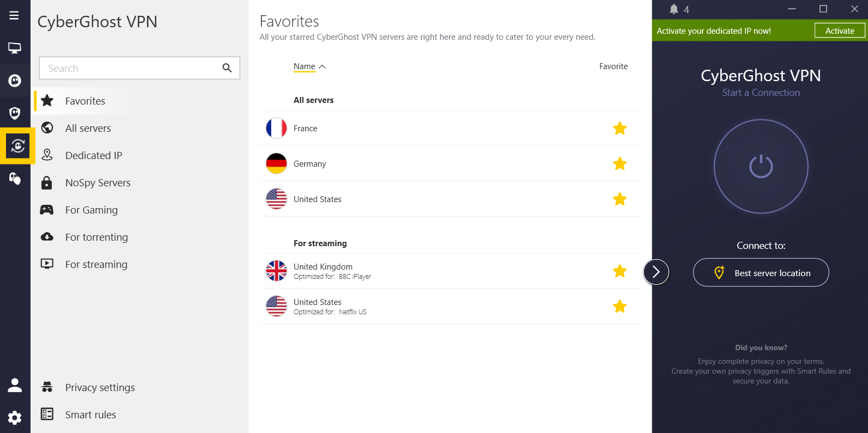Click the gaming controller icon
868x433 pixels.
tap(47, 210)
